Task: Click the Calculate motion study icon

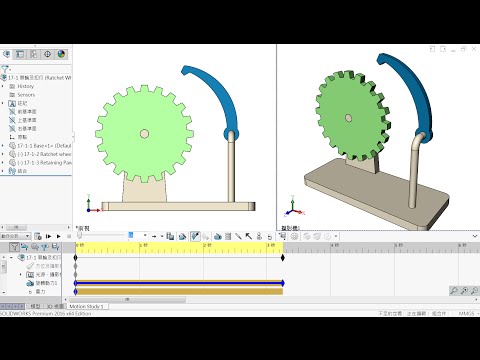Action: pos(38,236)
